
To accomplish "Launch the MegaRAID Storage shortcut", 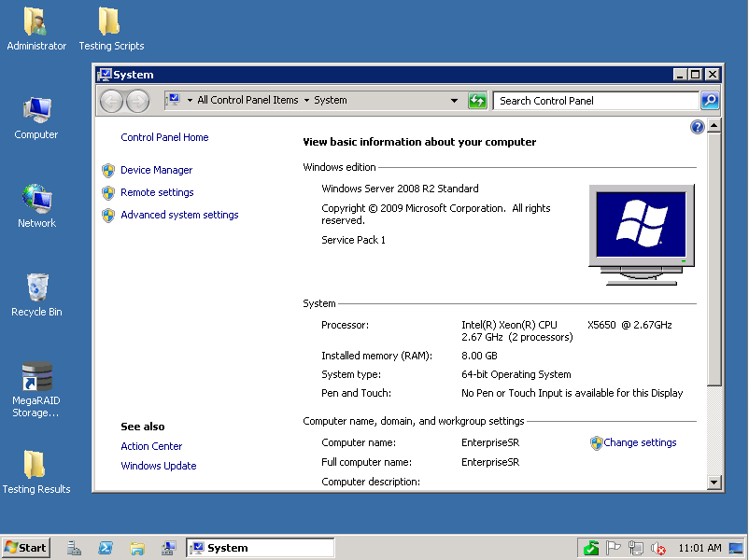I will [x=36, y=389].
